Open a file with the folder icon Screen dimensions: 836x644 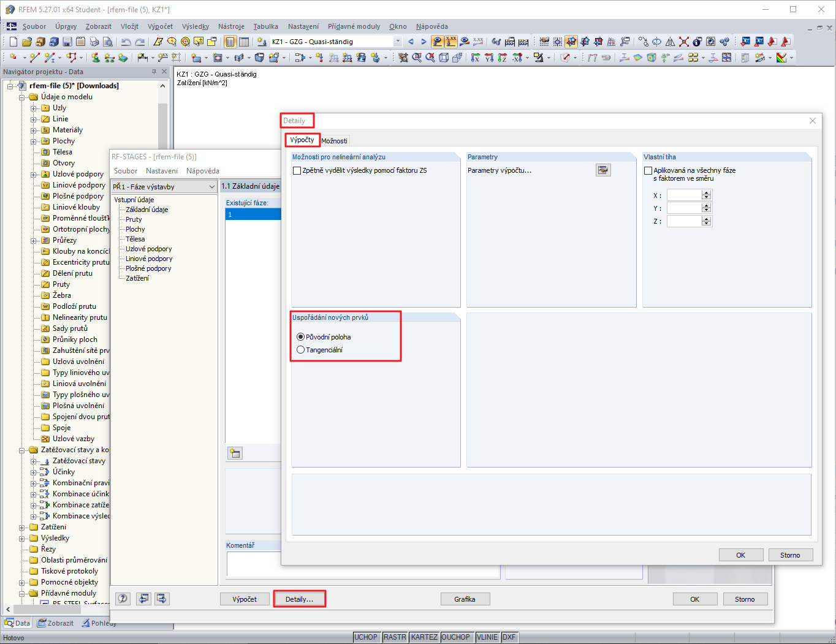pos(26,42)
